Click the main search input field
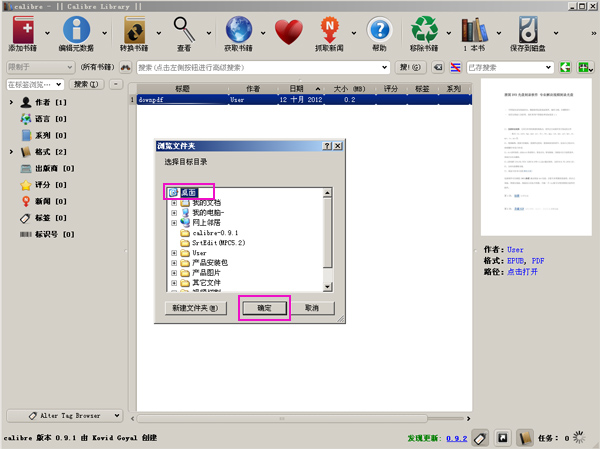The height and width of the screenshot is (449, 600). [263, 67]
